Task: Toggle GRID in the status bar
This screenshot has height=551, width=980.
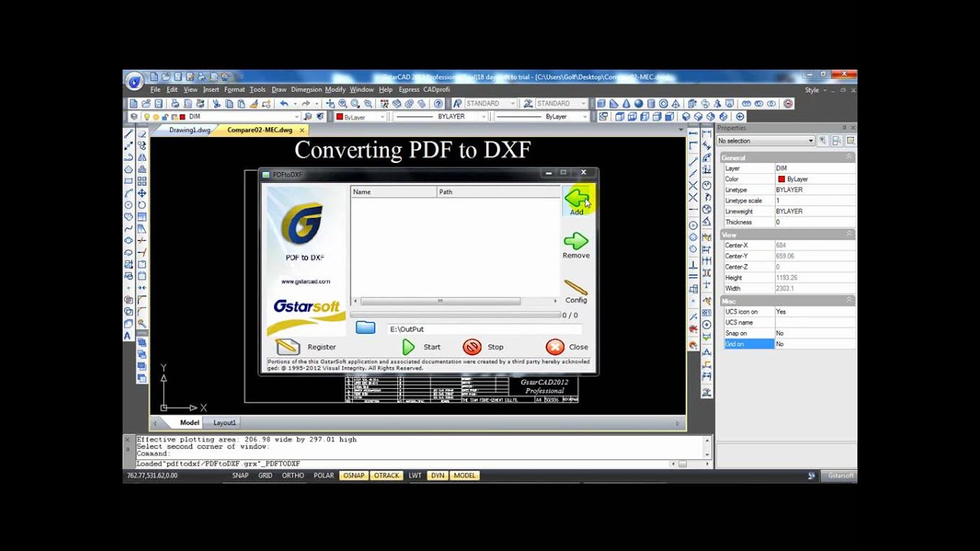Action: click(x=265, y=475)
